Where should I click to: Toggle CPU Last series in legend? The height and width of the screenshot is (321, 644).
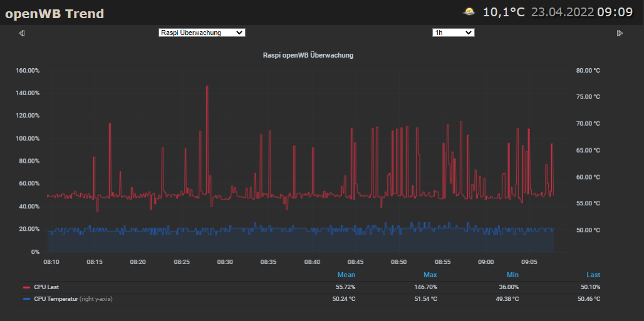pyautogui.click(x=46, y=287)
